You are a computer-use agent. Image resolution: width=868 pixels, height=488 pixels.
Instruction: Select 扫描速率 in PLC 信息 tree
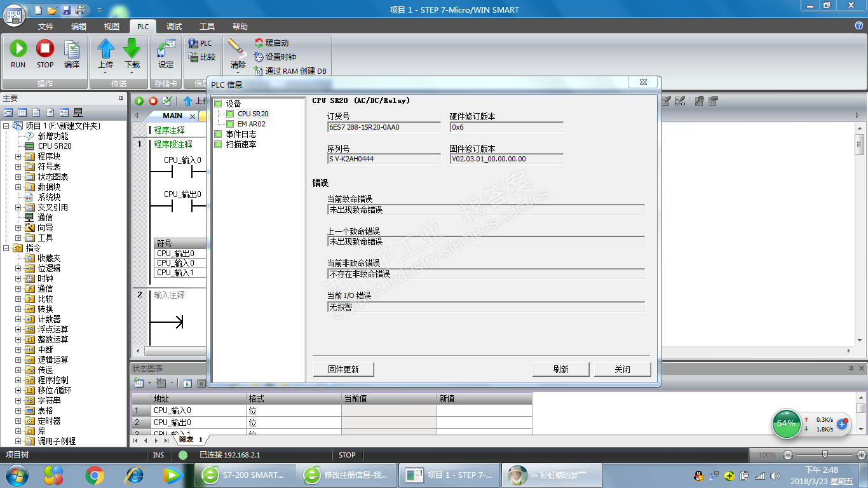[241, 144]
